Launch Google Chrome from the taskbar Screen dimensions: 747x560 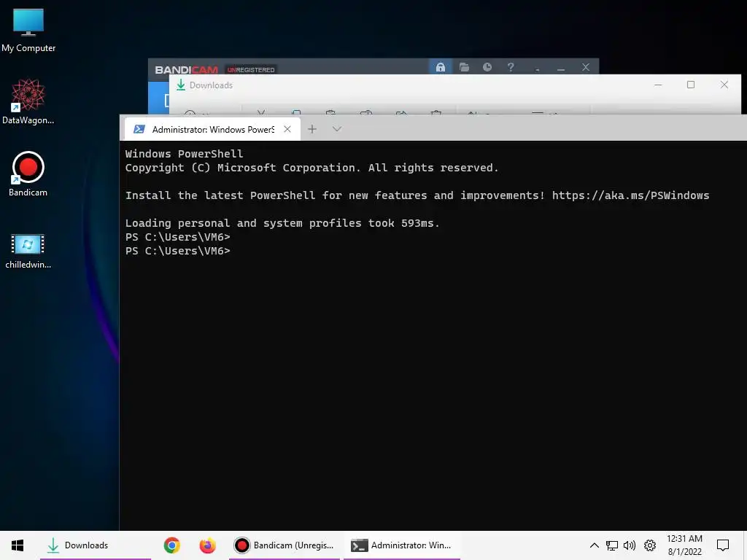pyautogui.click(x=172, y=545)
